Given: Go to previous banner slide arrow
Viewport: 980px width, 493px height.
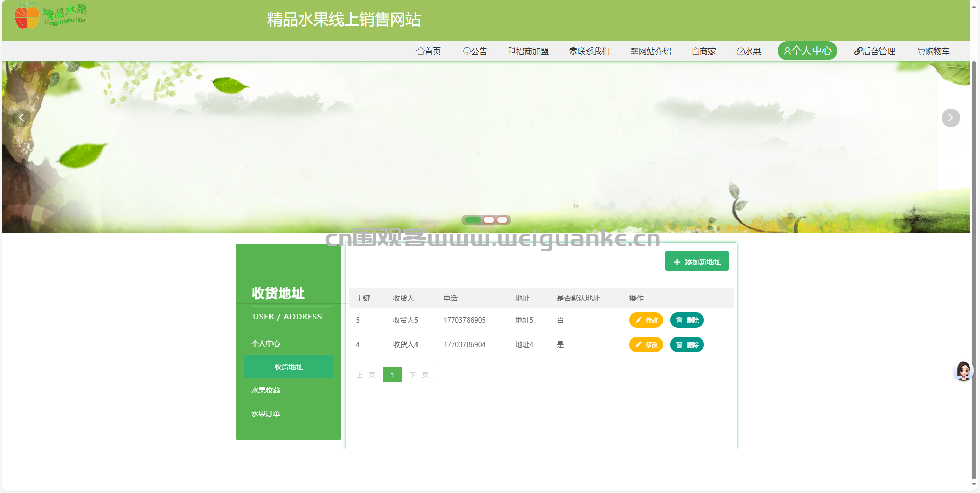Looking at the screenshot, I should [21, 118].
